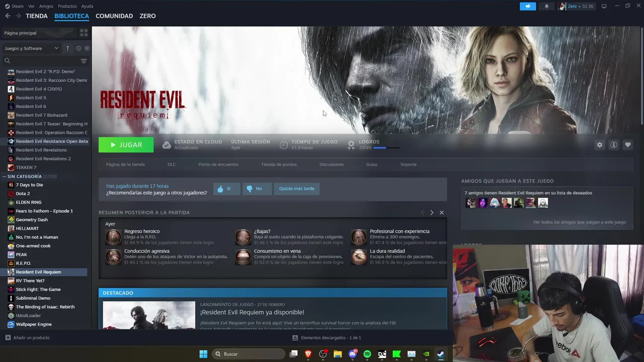Open the Productos menu

pos(67,6)
